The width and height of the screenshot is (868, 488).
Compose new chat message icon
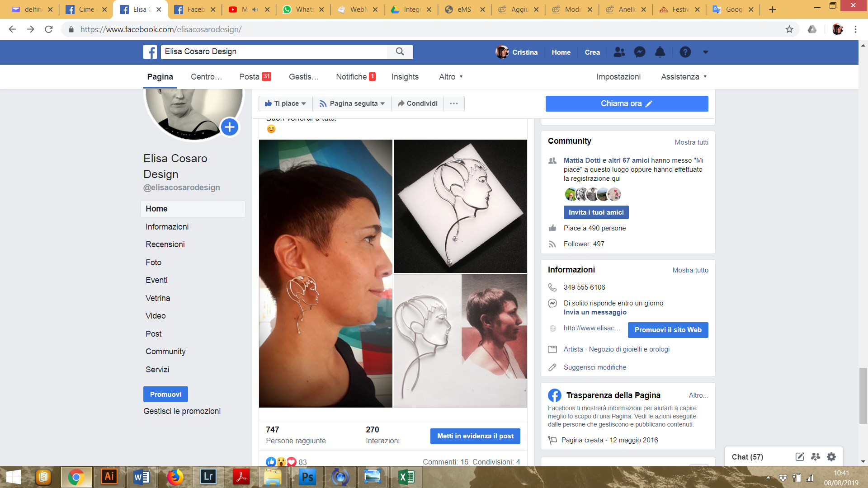pos(799,457)
